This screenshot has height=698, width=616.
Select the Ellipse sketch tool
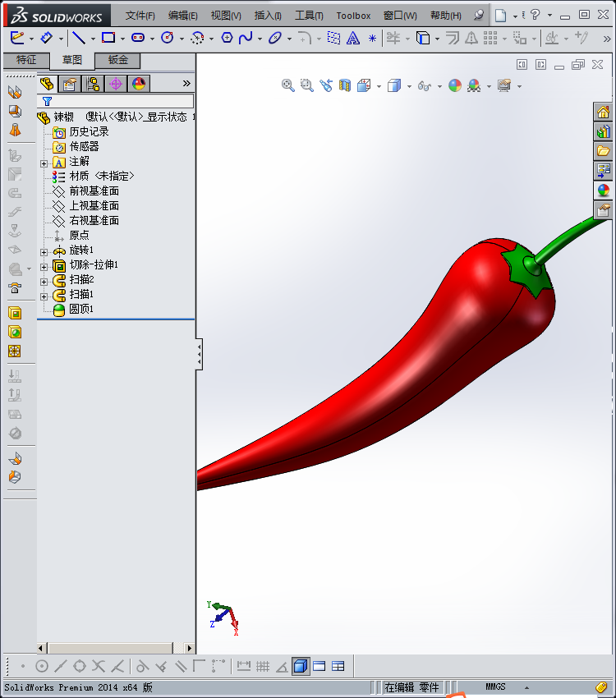click(x=275, y=38)
